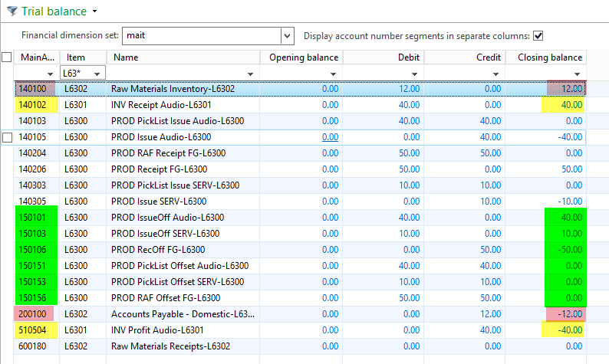This screenshot has width=609, height=364.
Task: Click the filter funnel icon beside Trial balance
Action: (12, 11)
